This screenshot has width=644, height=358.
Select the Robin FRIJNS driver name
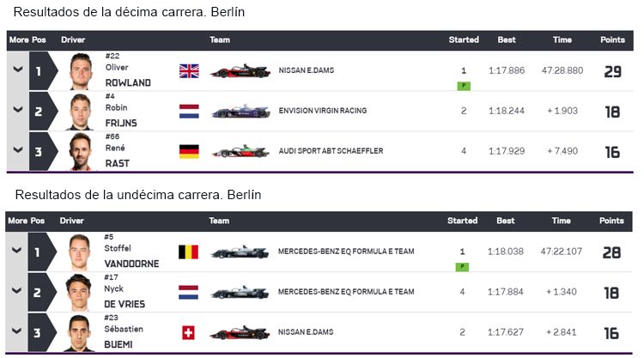click(x=121, y=115)
